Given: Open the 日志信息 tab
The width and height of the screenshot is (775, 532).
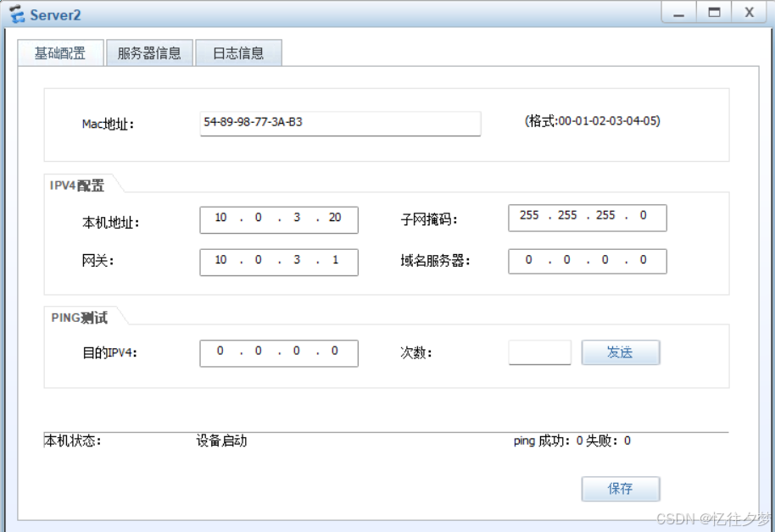Looking at the screenshot, I should (239, 53).
